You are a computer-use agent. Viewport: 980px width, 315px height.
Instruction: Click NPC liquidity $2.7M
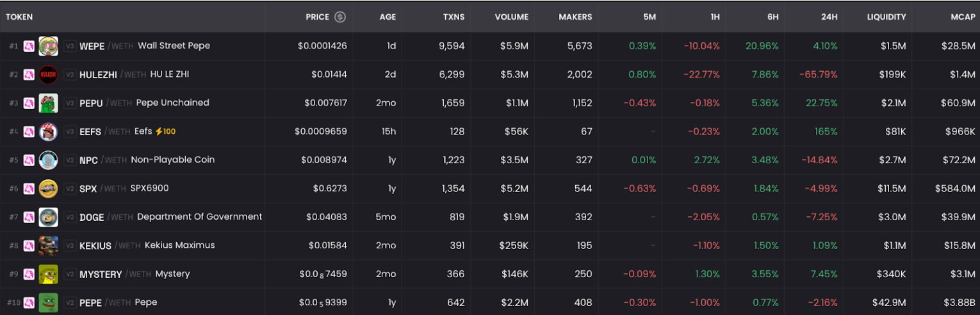pos(892,160)
